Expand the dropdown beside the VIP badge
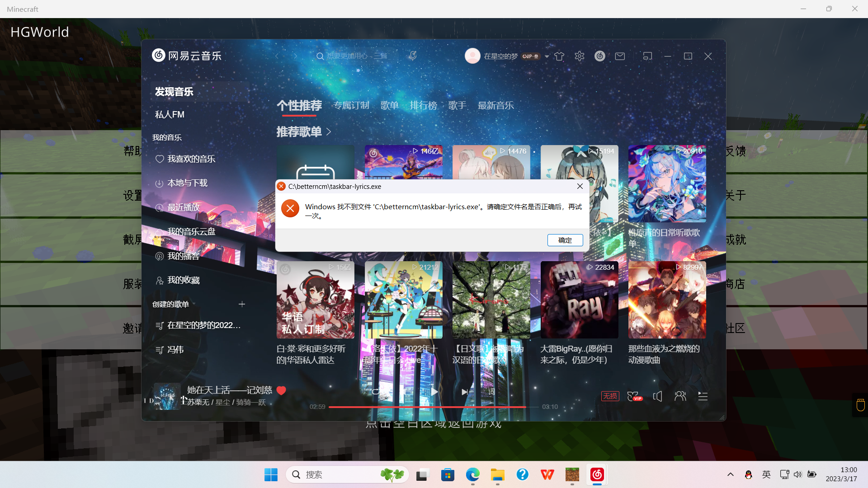This screenshot has width=868, height=488. [547, 56]
